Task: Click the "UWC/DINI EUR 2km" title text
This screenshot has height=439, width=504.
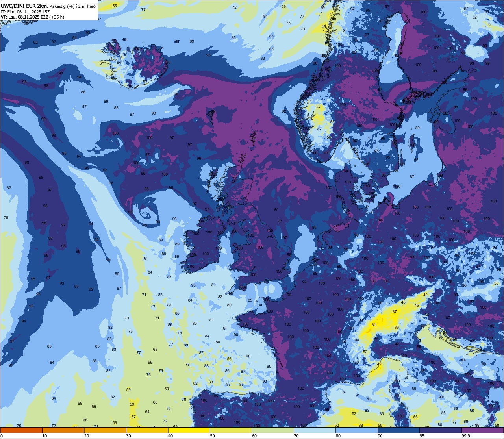Action: [x=24, y=6]
